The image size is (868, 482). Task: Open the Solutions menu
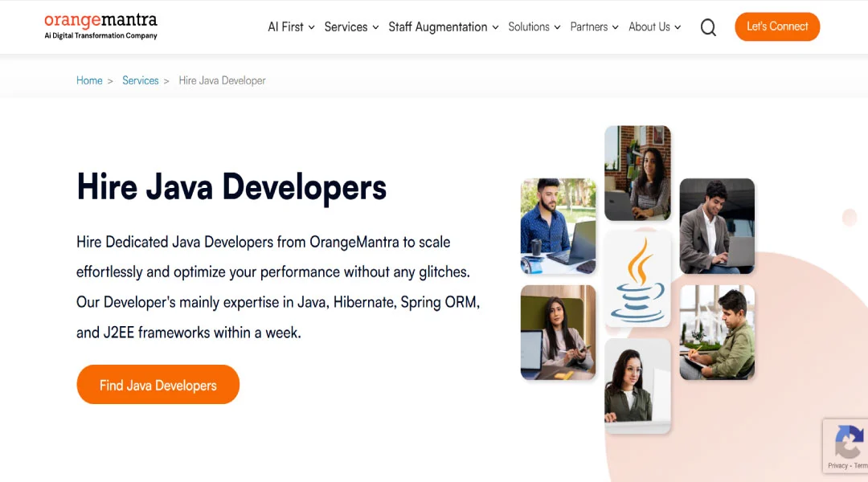coord(534,27)
